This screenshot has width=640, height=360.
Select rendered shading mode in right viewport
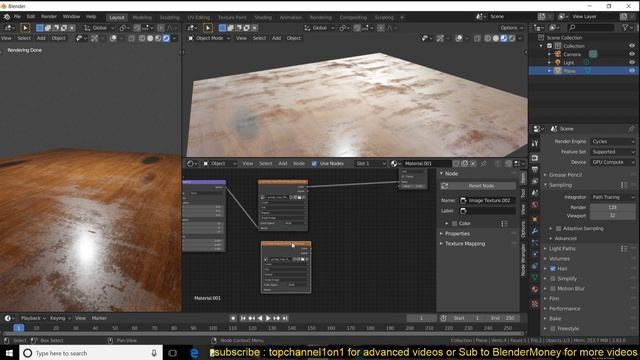click(x=512, y=38)
